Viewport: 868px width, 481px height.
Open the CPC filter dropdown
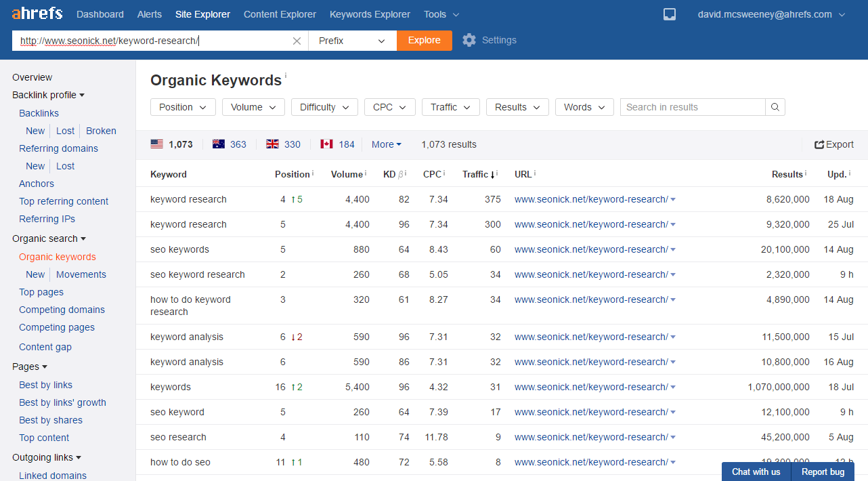tap(389, 107)
